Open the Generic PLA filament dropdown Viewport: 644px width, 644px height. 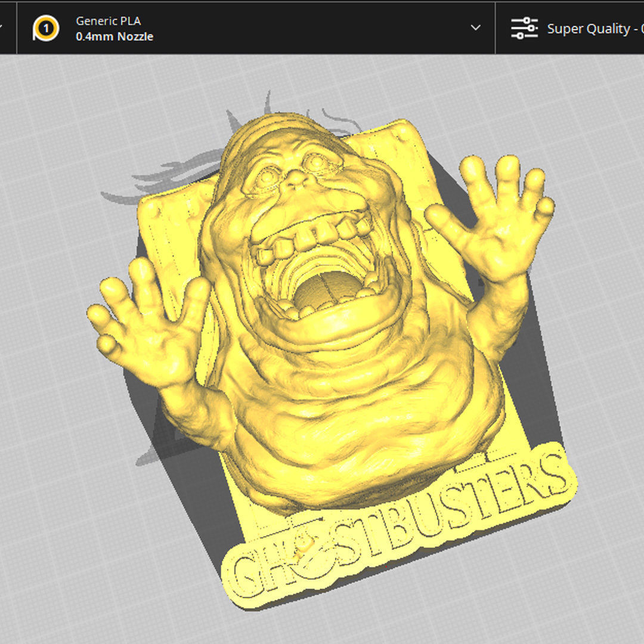click(x=256, y=28)
